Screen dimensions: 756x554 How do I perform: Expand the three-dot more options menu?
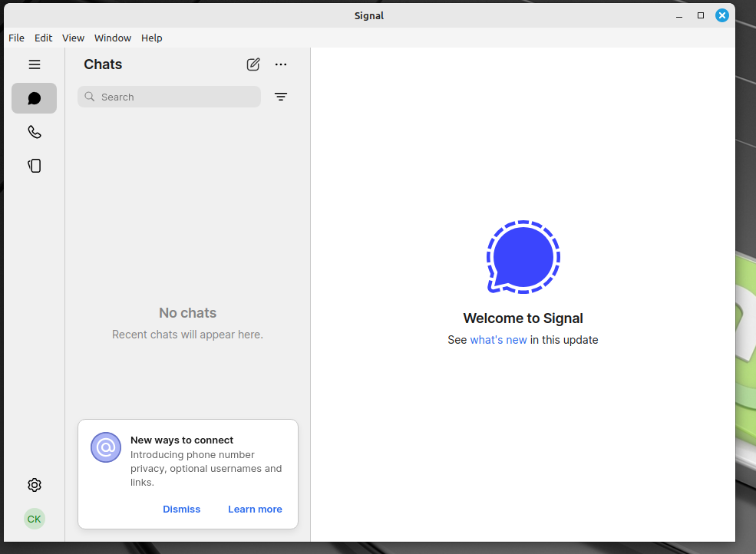click(281, 64)
